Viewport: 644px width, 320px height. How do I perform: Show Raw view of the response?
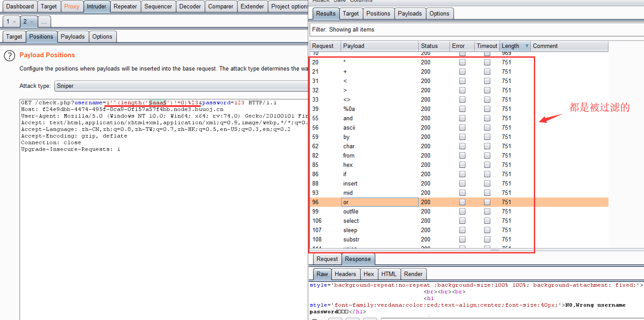click(x=322, y=274)
